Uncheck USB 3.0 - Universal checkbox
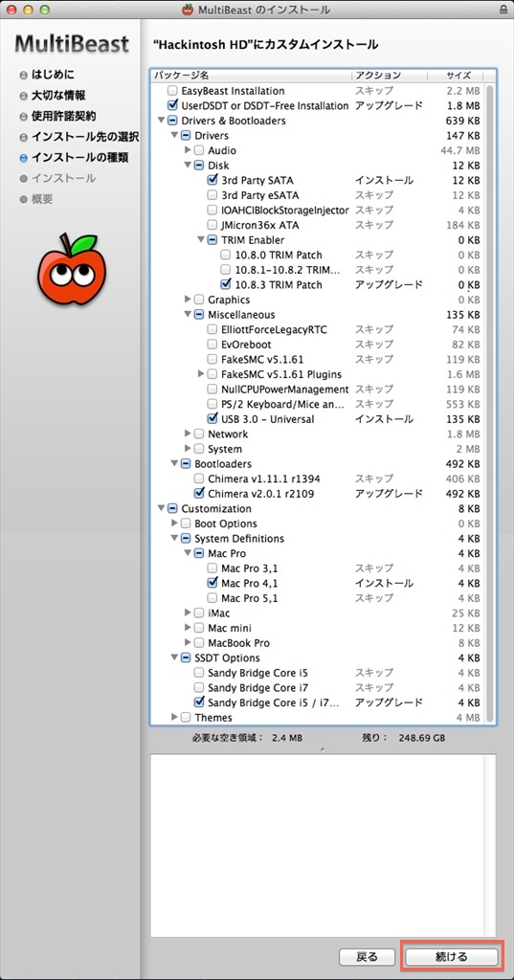 (x=212, y=419)
